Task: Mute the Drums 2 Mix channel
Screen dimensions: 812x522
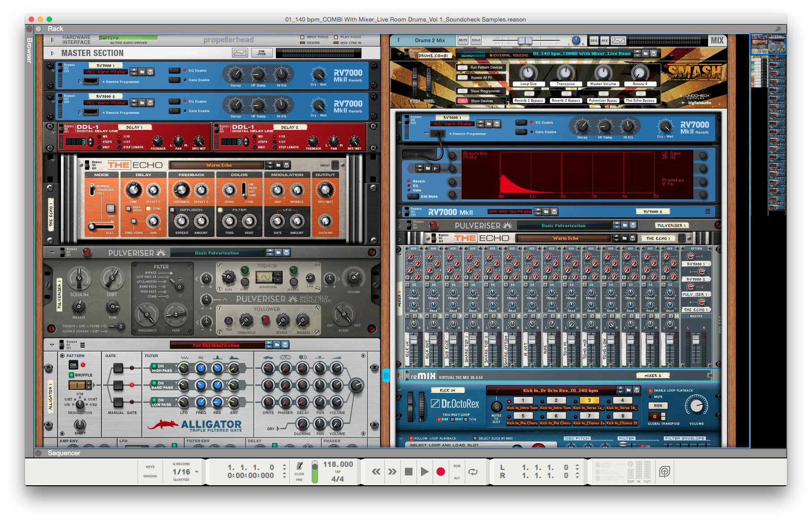Action: pos(463,40)
